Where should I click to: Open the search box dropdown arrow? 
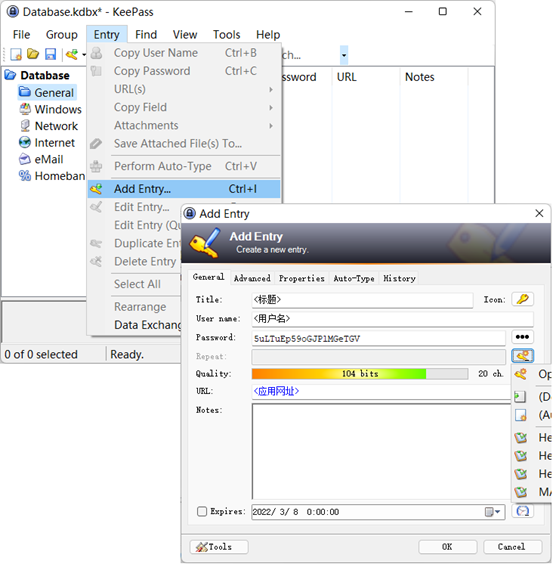[x=344, y=55]
